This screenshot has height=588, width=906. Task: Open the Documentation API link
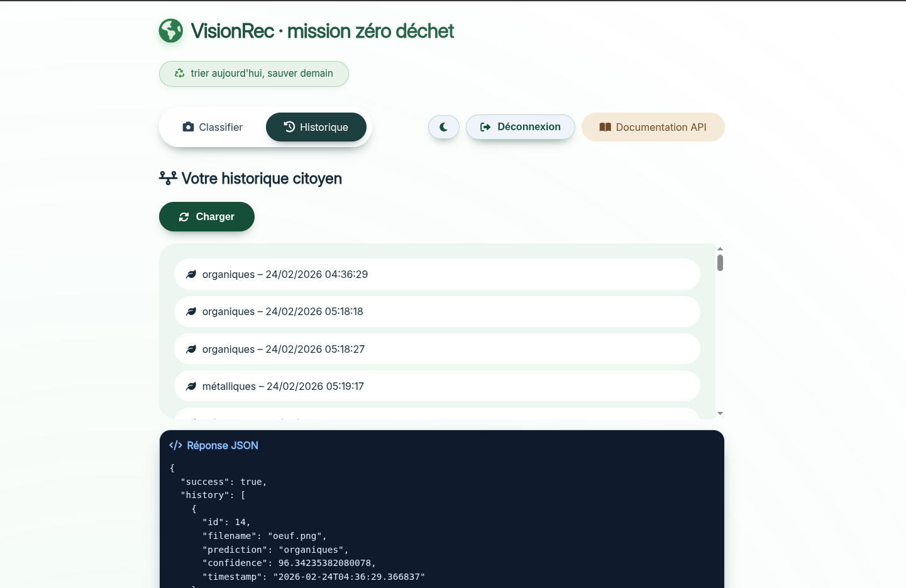click(x=653, y=127)
